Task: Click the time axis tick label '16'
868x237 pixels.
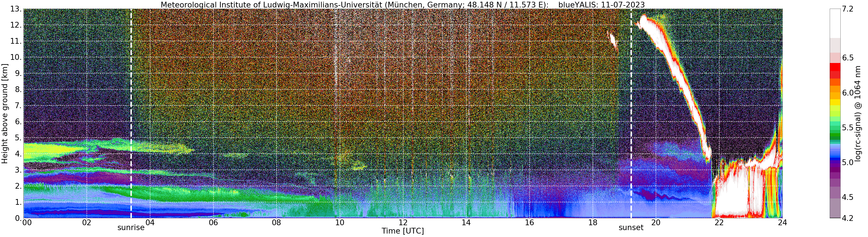Action: (x=529, y=223)
